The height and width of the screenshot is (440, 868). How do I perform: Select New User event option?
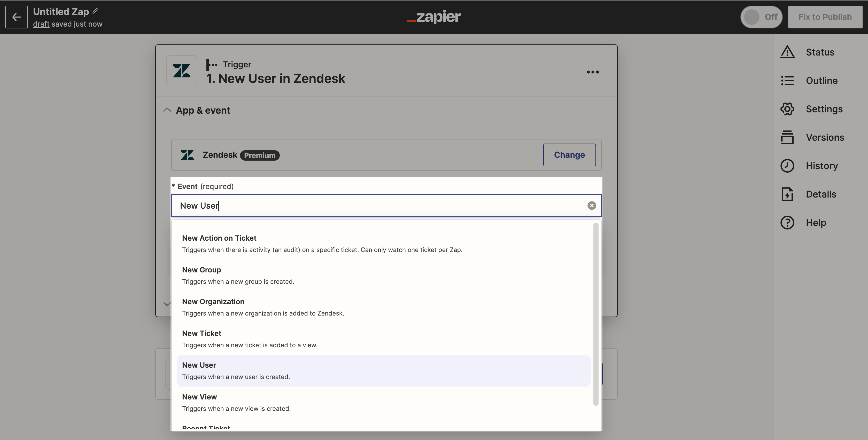click(x=383, y=371)
